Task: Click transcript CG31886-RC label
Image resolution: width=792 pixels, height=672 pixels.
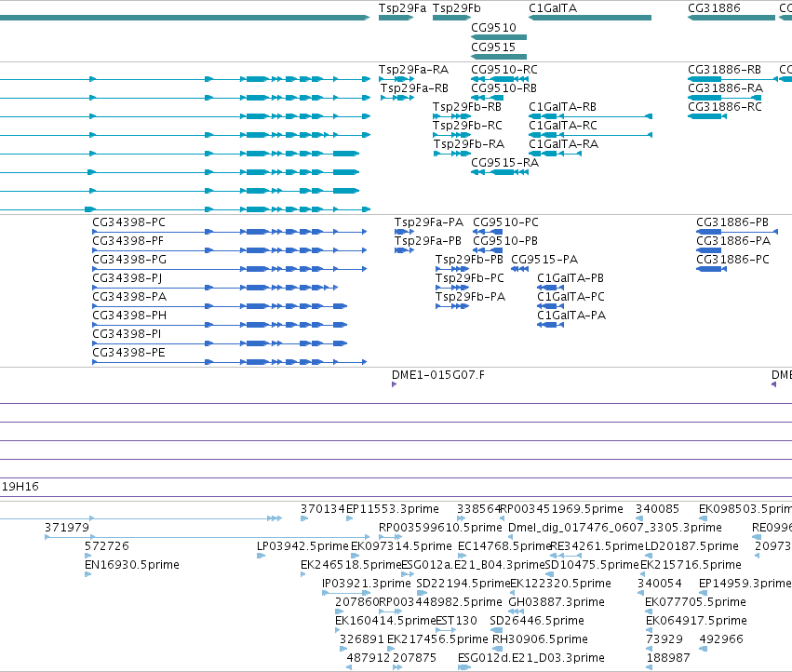Action: (725, 107)
